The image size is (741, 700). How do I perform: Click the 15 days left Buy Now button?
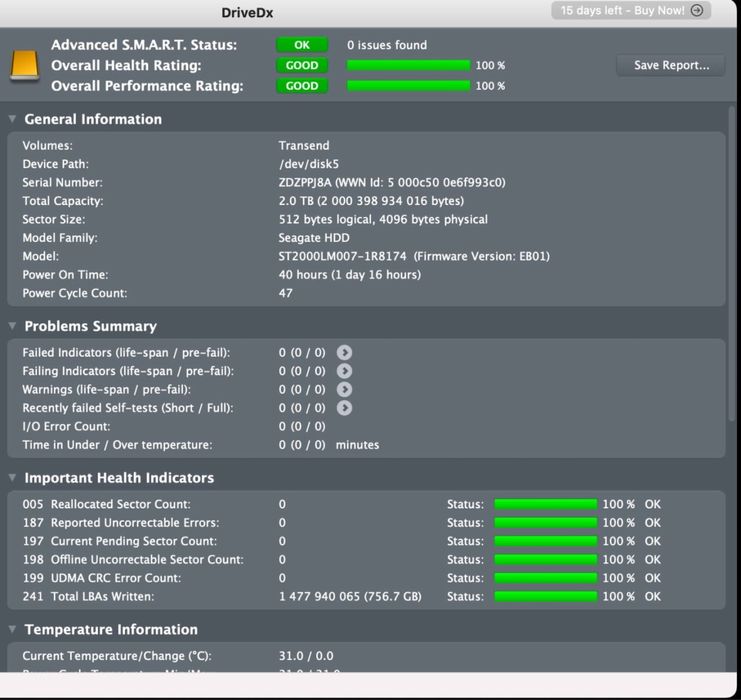(x=631, y=10)
